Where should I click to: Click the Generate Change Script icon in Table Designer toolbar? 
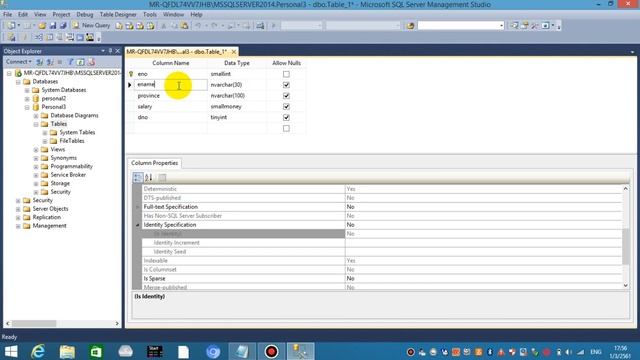tap(11, 38)
